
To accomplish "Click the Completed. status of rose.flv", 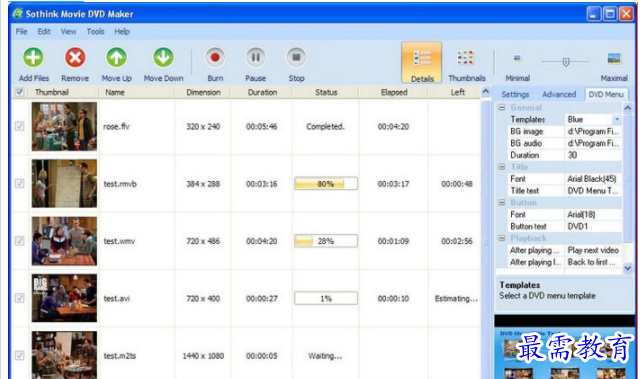I will (x=325, y=126).
